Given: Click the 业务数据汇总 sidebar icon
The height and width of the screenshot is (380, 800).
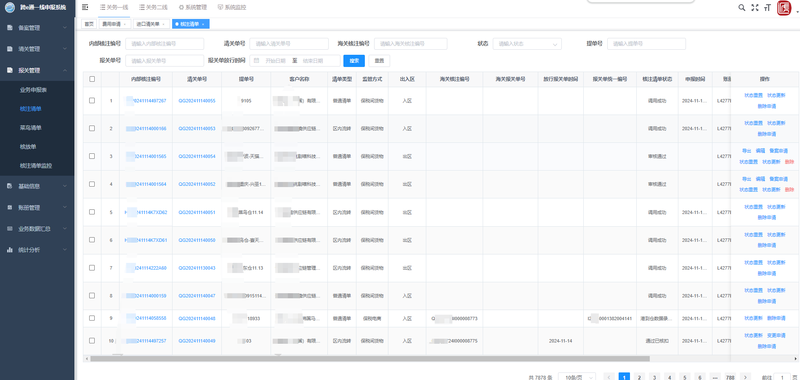Looking at the screenshot, I should (x=10, y=229).
